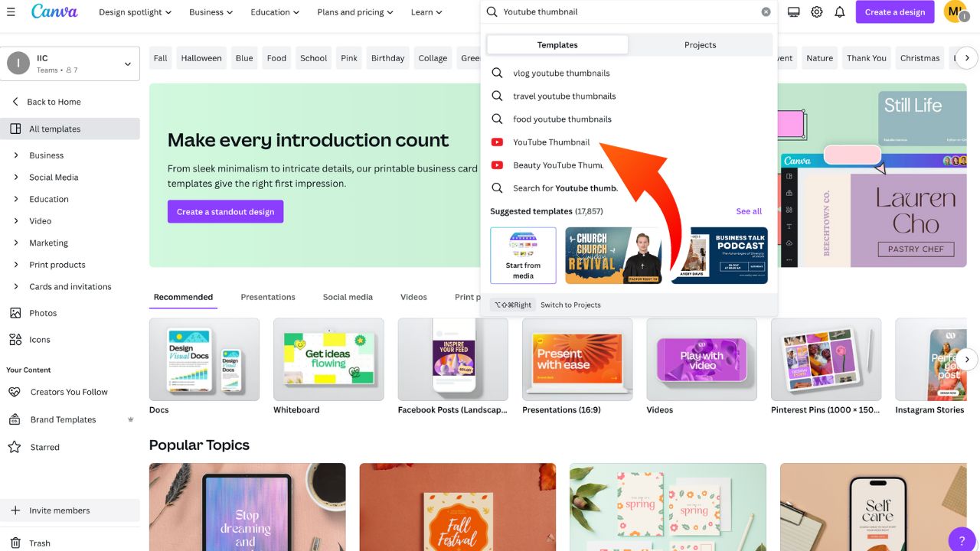Click the Thank You topic chip

click(x=867, y=58)
